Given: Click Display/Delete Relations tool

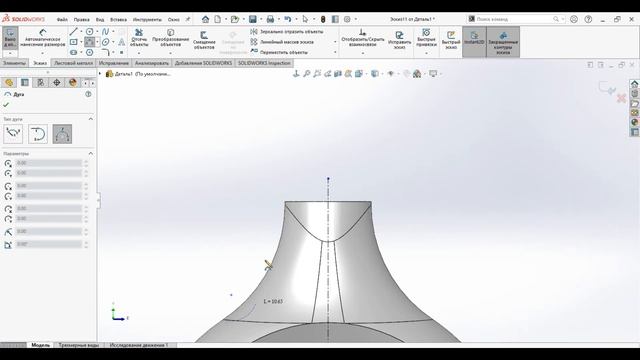Looking at the screenshot, I should [363, 38].
